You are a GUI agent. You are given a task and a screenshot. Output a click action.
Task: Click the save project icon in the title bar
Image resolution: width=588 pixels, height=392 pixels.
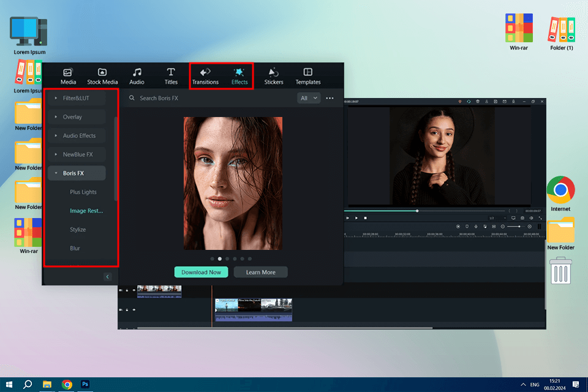[x=496, y=102]
